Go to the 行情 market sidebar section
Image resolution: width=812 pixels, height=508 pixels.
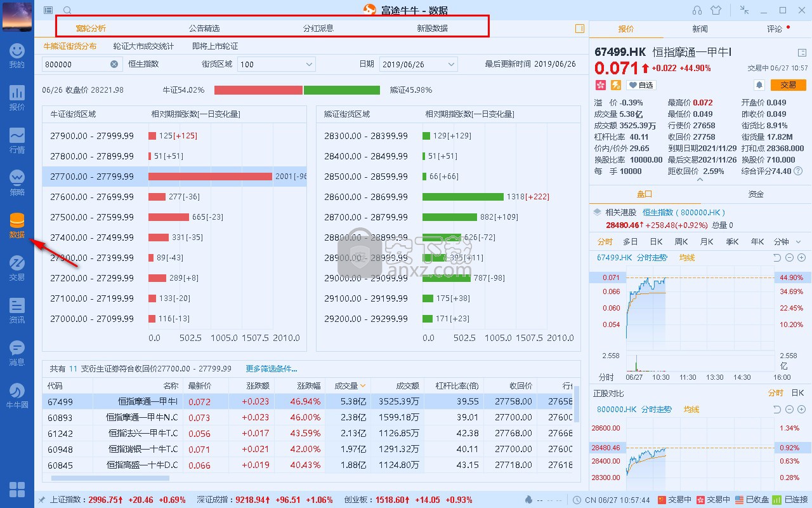click(x=17, y=140)
